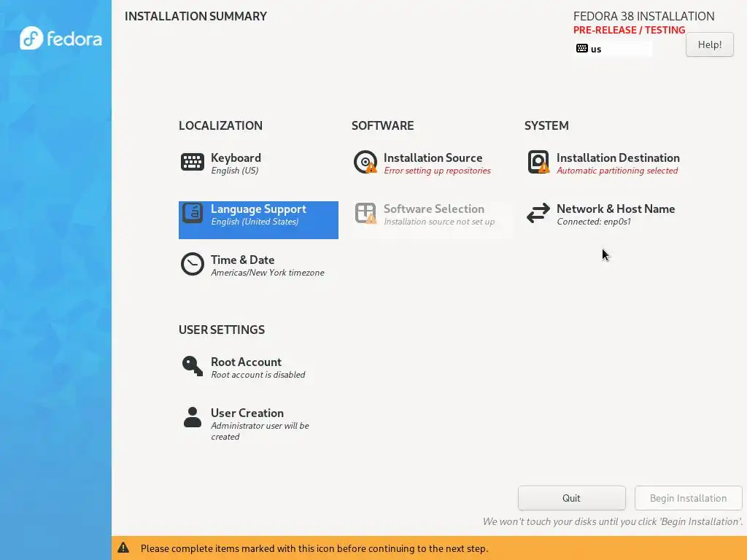Click the Time & Date clock icon
This screenshot has height=560, width=747.
pyautogui.click(x=193, y=264)
